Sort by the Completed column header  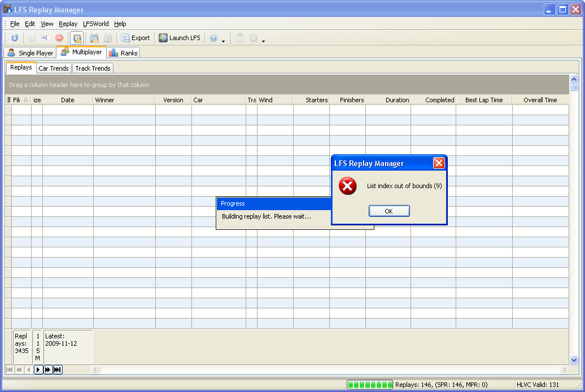pos(433,99)
